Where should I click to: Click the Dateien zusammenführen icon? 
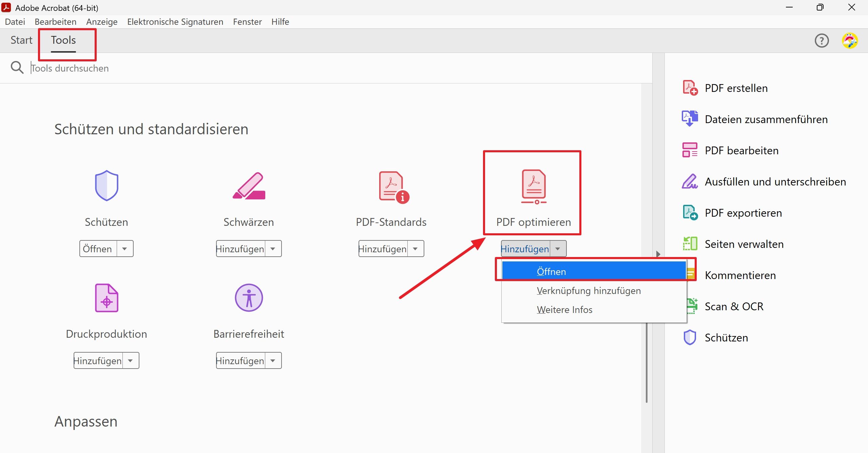click(690, 119)
